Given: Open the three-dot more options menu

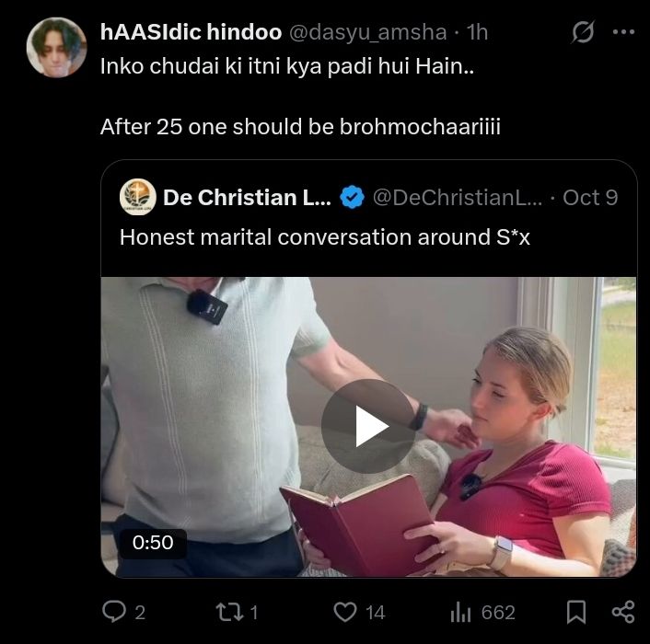Looking at the screenshot, I should pos(623,33).
